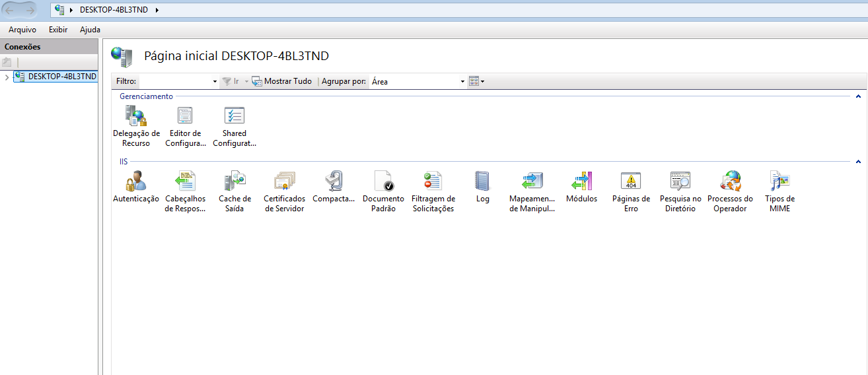Open Módulos feature

pyautogui.click(x=581, y=187)
